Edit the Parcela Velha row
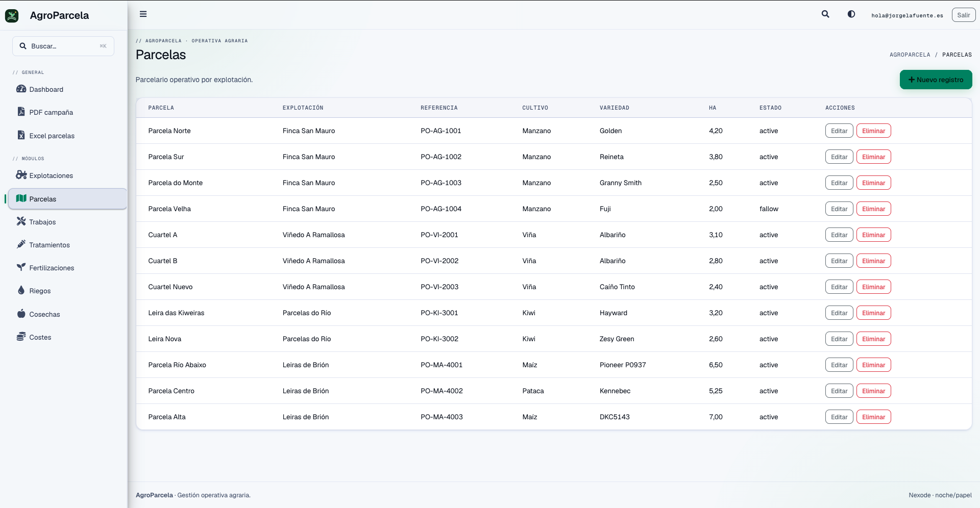 point(839,209)
